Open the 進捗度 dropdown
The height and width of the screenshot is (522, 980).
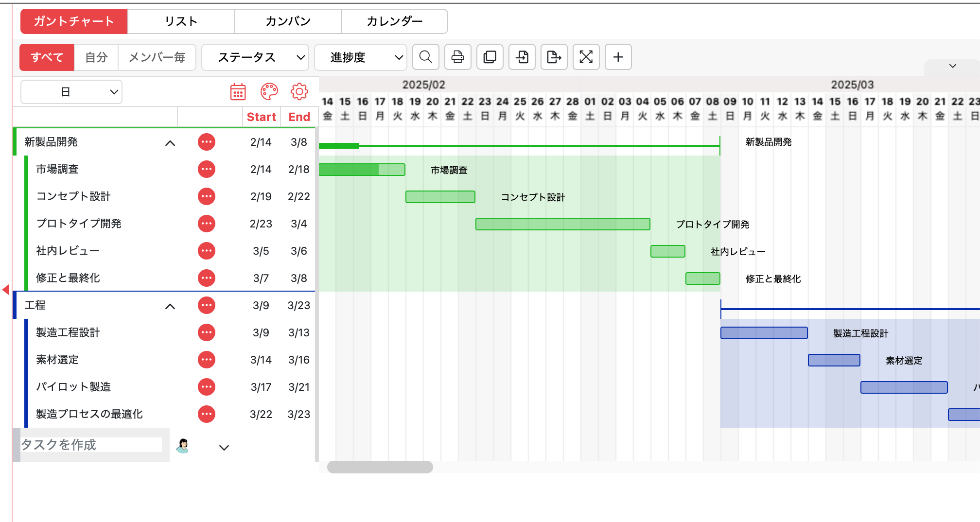[x=360, y=57]
